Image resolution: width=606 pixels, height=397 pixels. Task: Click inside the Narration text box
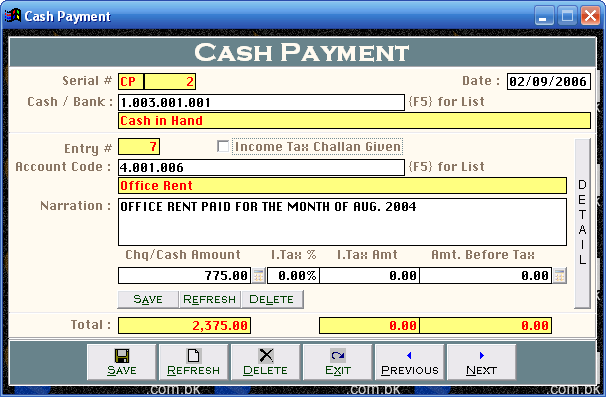pyautogui.click(x=342, y=222)
